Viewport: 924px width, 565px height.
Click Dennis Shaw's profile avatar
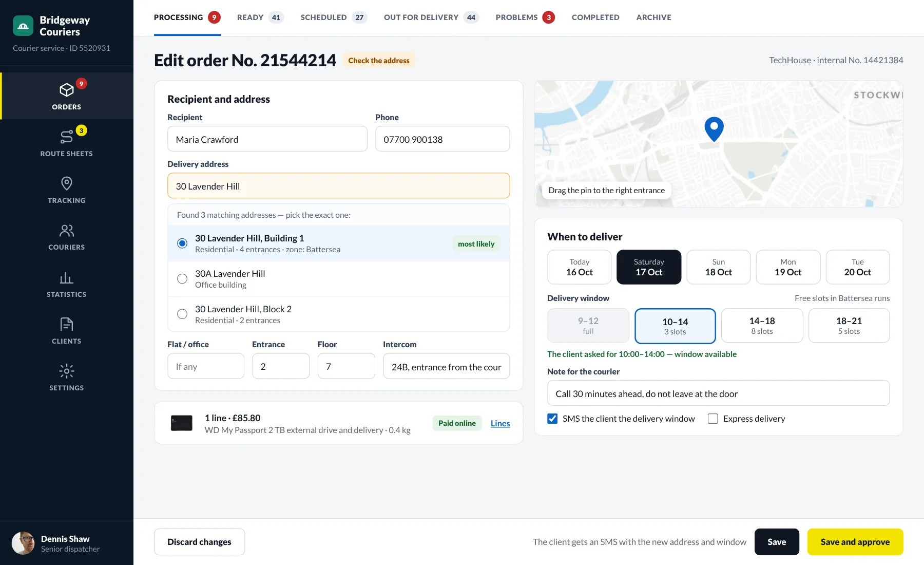point(23,543)
